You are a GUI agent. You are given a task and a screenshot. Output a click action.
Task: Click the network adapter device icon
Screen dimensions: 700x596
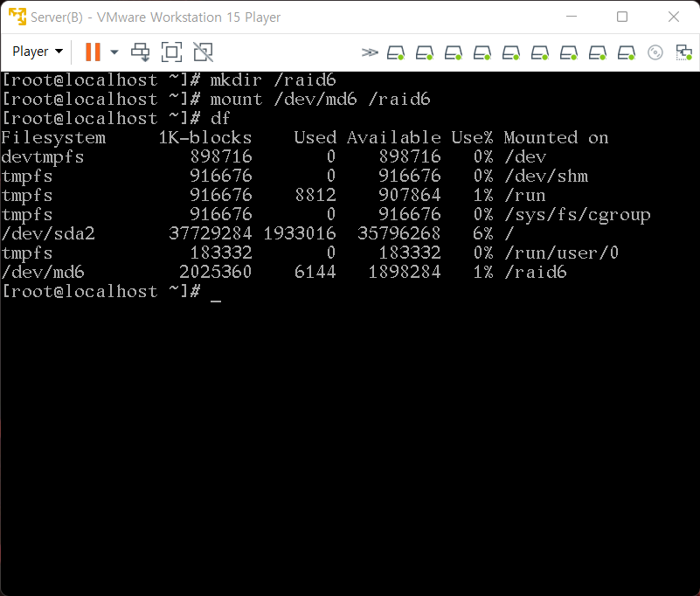[x=683, y=52]
